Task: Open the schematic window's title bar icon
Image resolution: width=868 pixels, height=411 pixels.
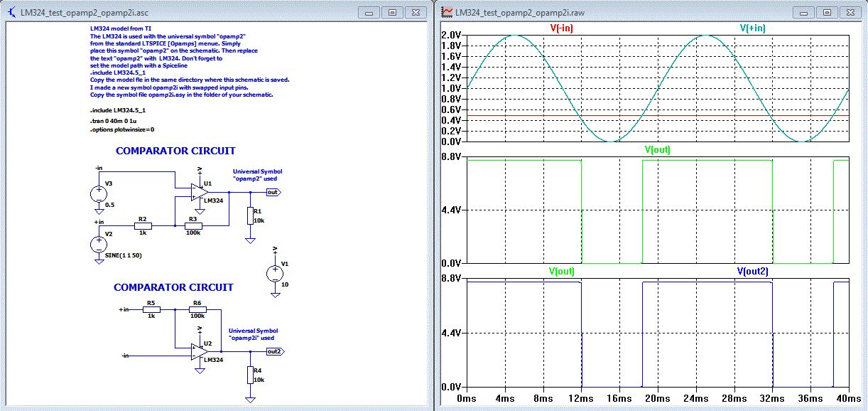Action: tap(12, 13)
